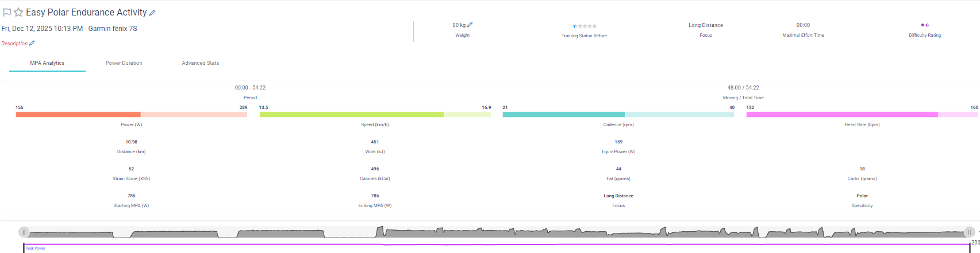
Task: Mark activity as favorite with star
Action: [x=18, y=12]
